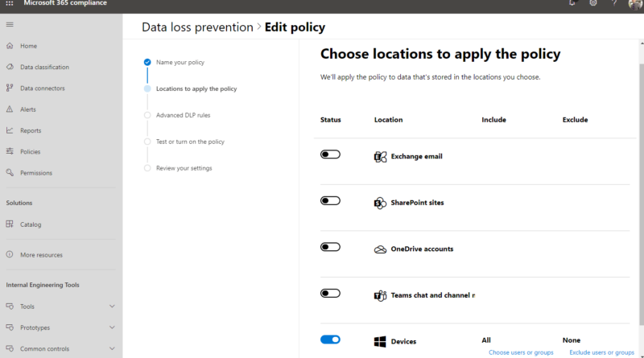
Task: Go to Policies in the navigation
Action: coord(31,151)
